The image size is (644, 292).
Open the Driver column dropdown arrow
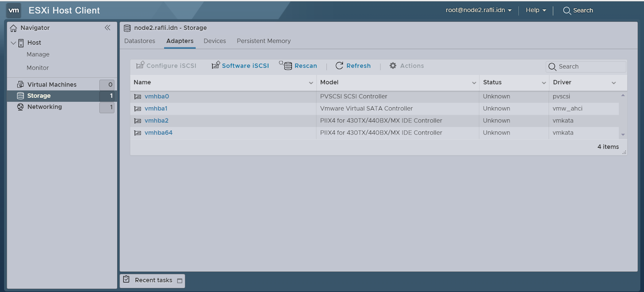point(613,83)
